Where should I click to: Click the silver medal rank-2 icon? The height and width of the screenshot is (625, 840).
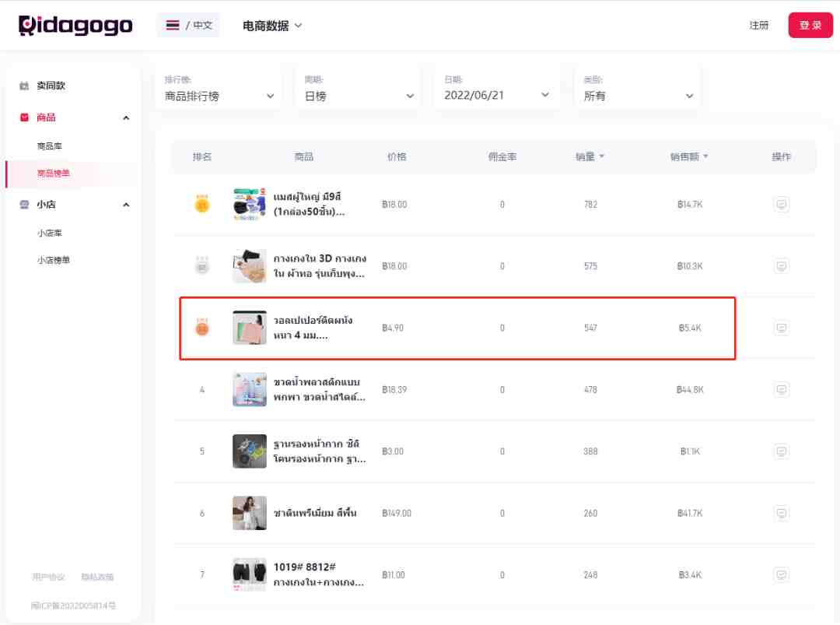202,265
